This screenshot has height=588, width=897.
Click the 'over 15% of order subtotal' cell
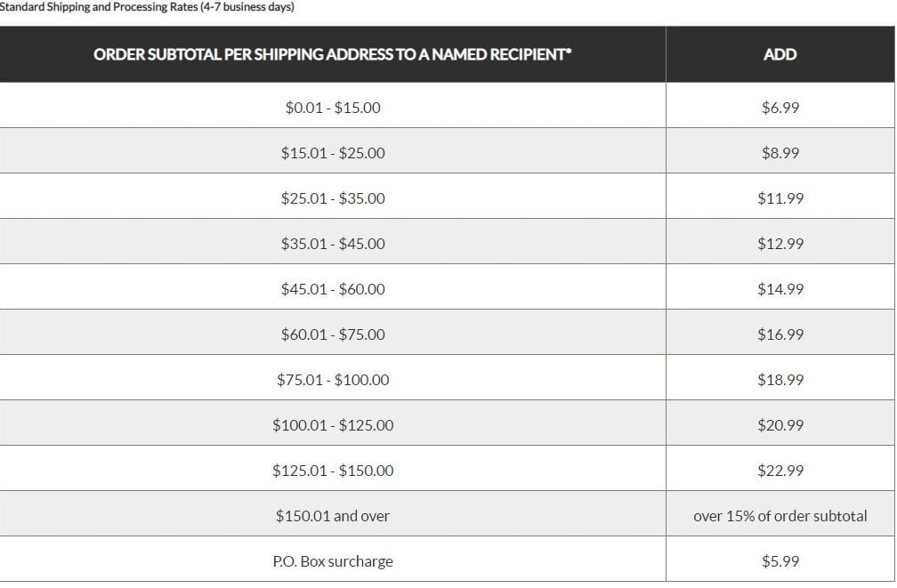(780, 516)
